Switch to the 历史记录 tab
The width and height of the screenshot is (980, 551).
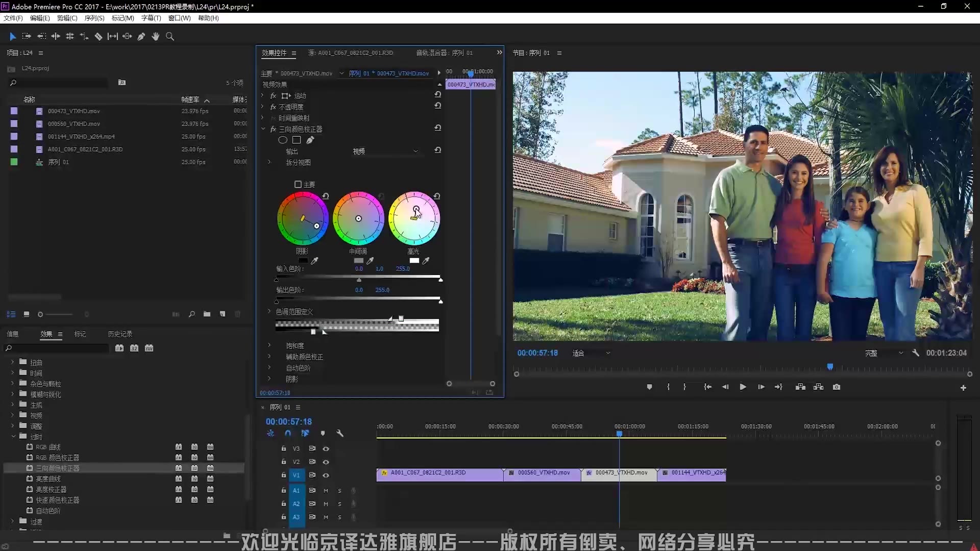(x=120, y=334)
